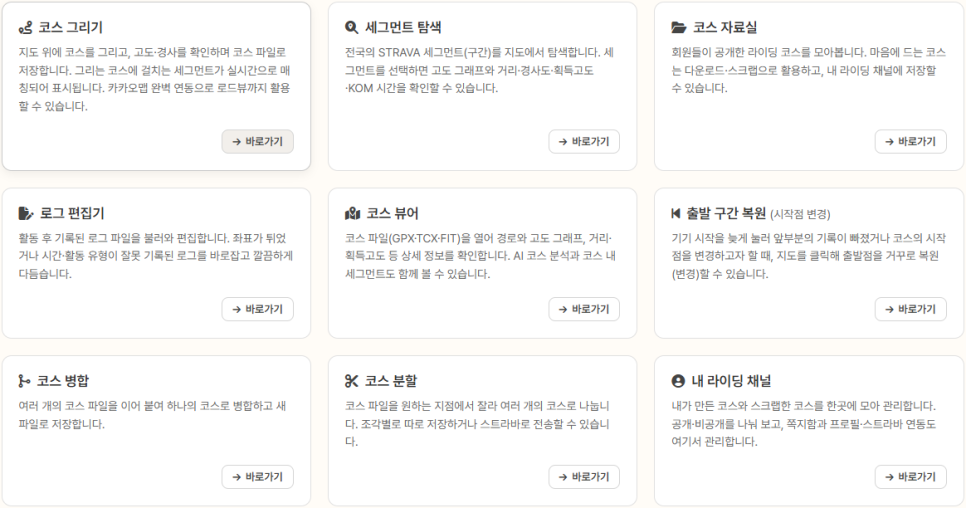Image resolution: width=966 pixels, height=508 pixels.
Task: Select the 내 라이딩 채널 card title
Action: click(x=731, y=381)
